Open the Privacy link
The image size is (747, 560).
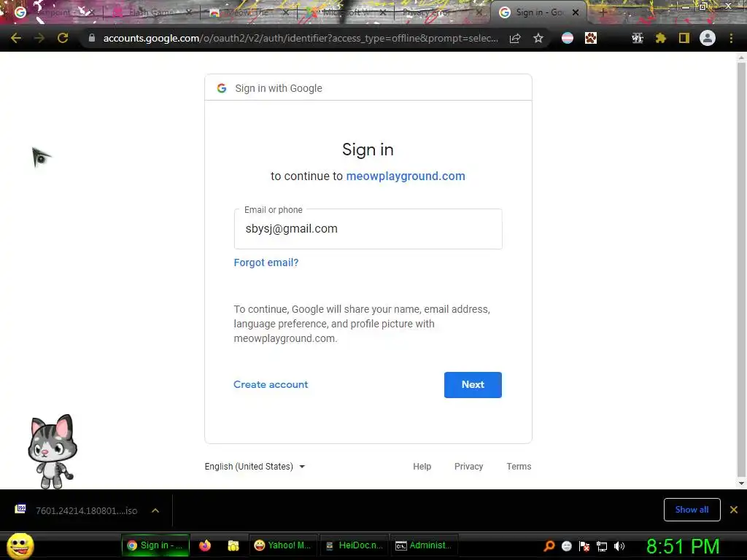point(469,467)
